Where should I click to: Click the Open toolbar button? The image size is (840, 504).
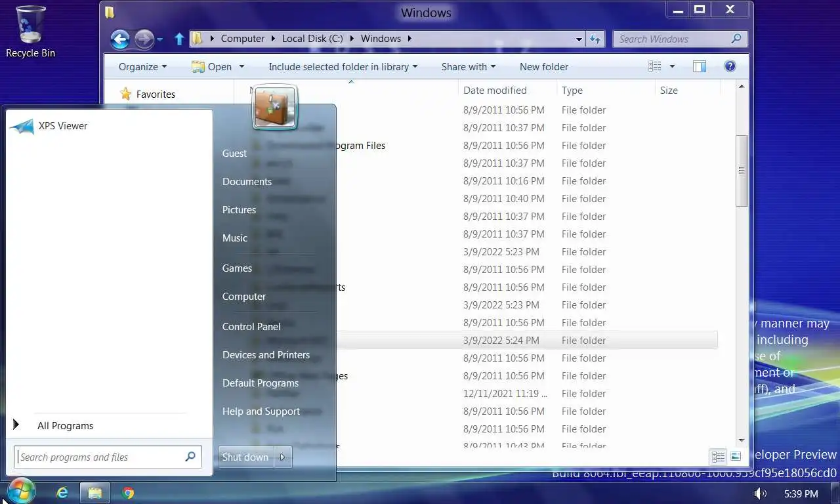(211, 66)
